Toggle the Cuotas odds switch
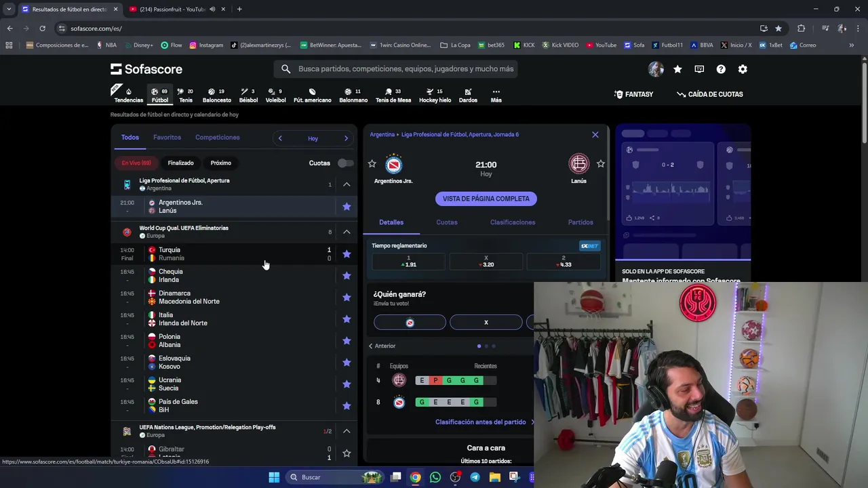Screen dimensions: 868x488 pyautogui.click(x=345, y=163)
